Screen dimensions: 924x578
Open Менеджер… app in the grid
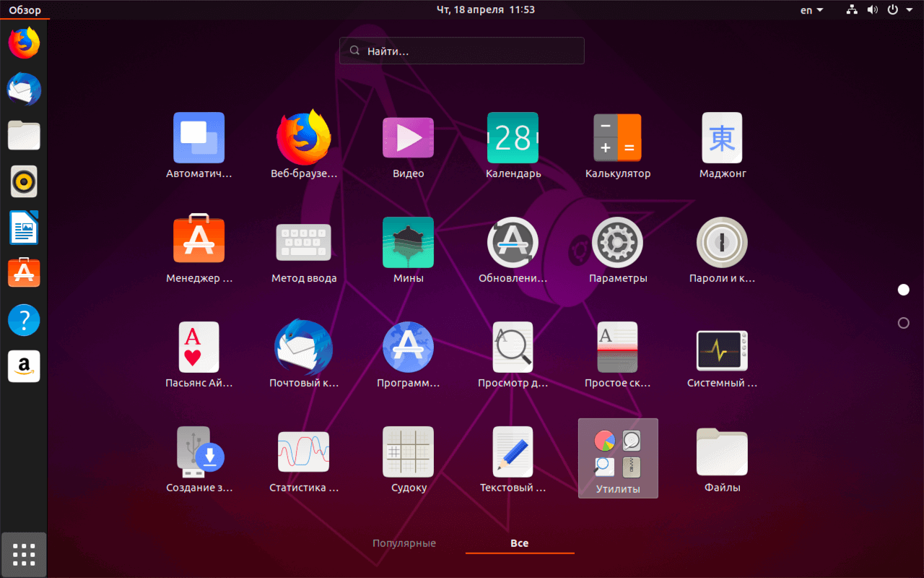point(199,250)
